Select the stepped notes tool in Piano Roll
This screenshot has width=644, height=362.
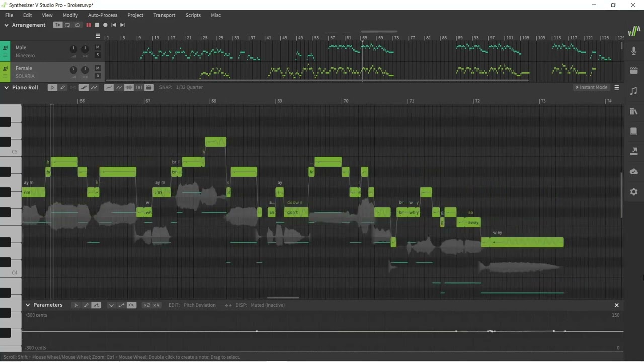[84, 87]
